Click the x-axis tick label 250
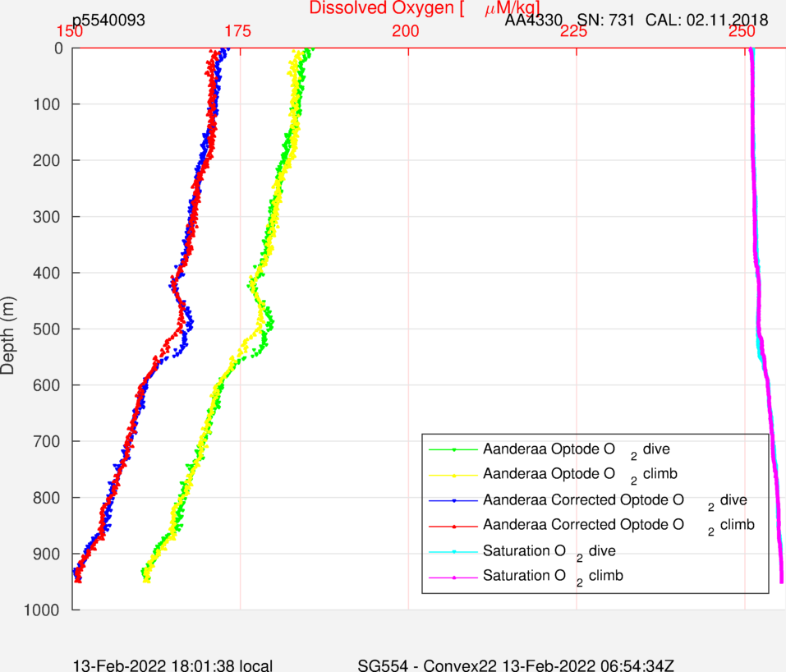Screen dimensions: 786x672 click(742, 31)
